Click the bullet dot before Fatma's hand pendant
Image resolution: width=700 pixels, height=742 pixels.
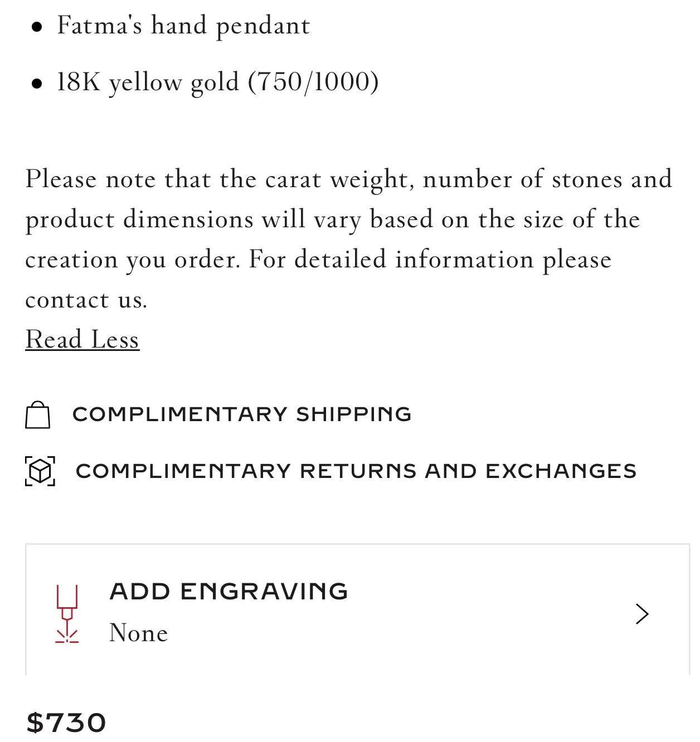tap(37, 27)
